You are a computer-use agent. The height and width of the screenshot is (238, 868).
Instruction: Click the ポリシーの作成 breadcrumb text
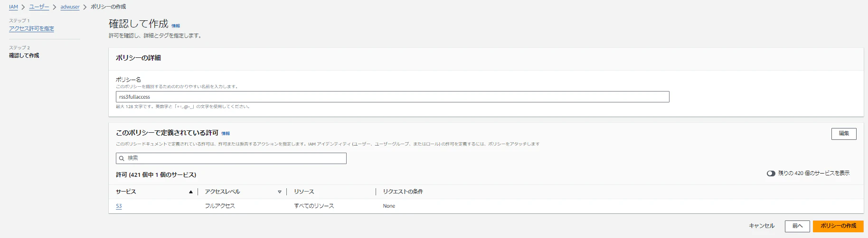click(108, 7)
